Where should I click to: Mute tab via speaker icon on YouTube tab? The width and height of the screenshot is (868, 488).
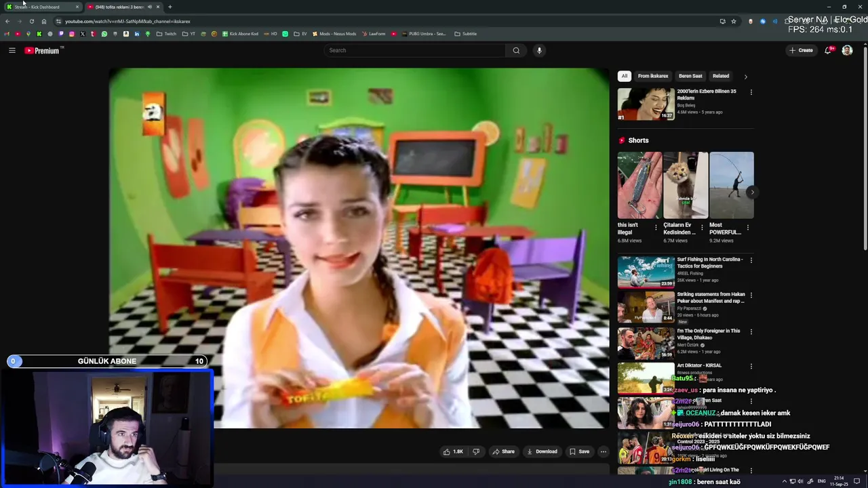(149, 7)
